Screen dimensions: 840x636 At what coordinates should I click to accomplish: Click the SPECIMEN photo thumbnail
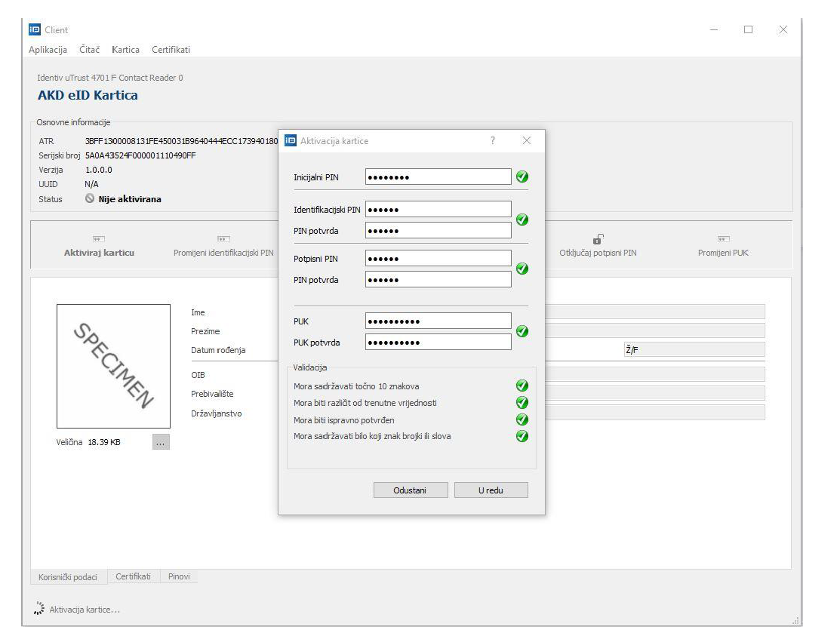[113, 366]
